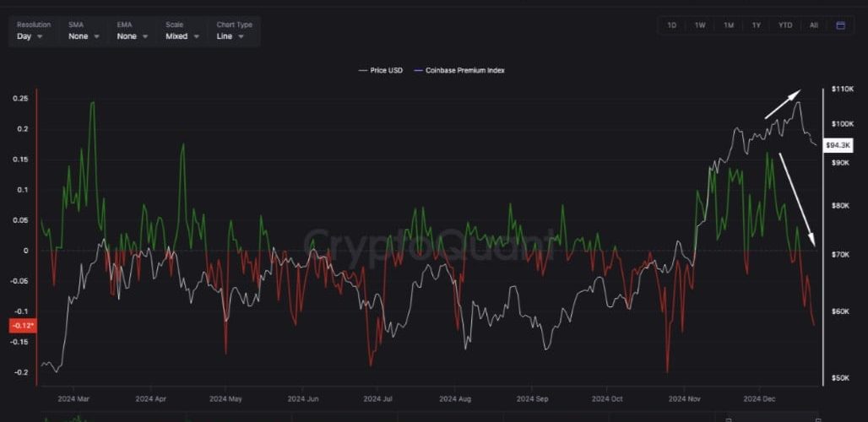Switch to the 1M time range

tap(728, 25)
